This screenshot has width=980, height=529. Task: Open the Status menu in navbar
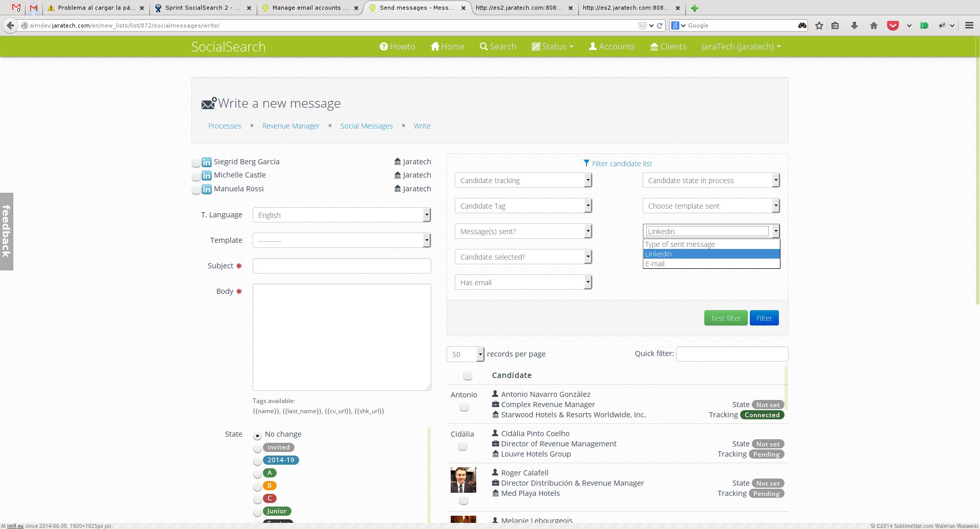(x=553, y=46)
